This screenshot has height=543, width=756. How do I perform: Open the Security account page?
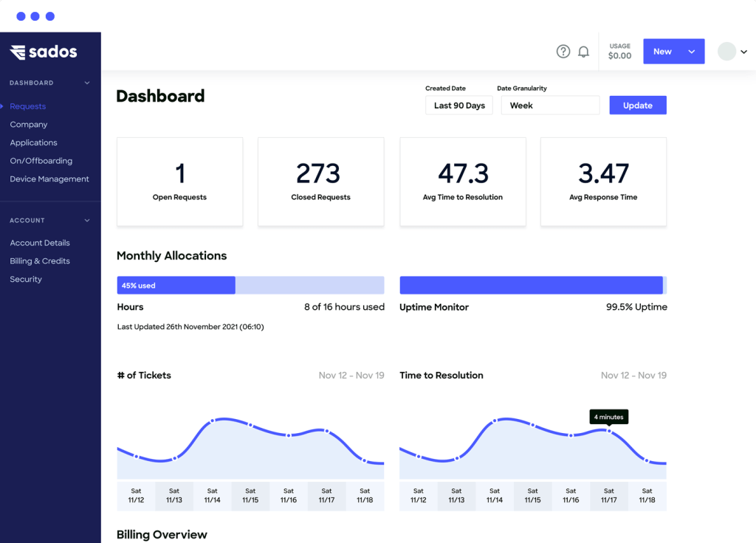click(26, 280)
